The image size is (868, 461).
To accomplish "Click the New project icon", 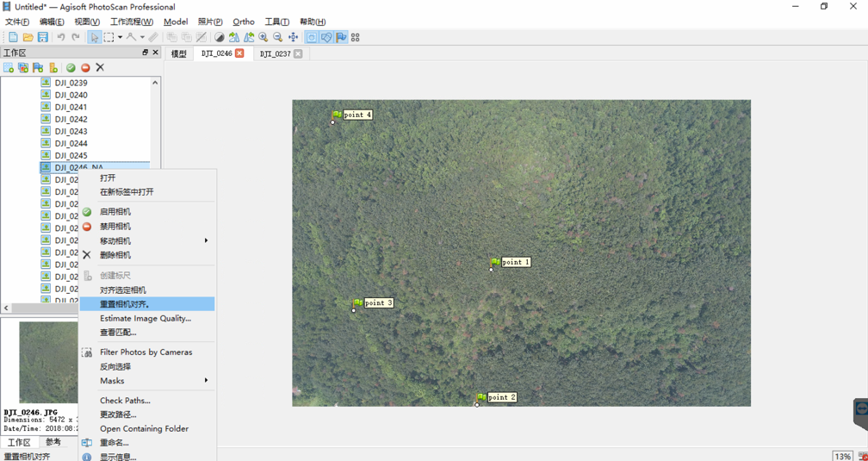I will [13, 37].
